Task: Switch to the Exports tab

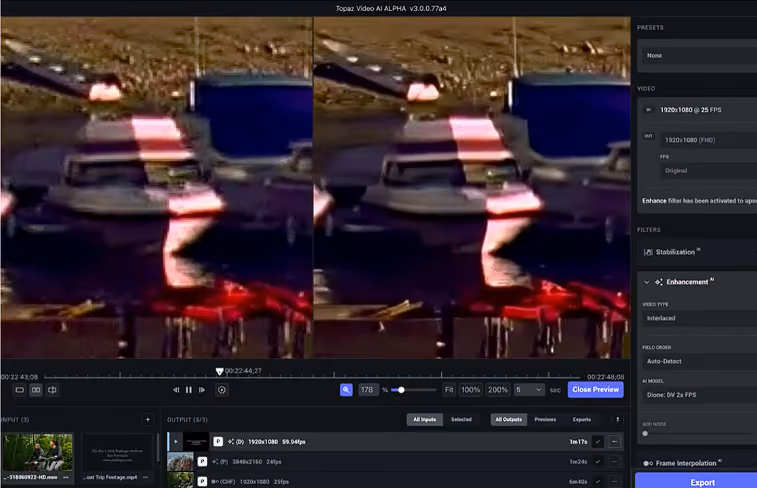Action: pos(582,419)
